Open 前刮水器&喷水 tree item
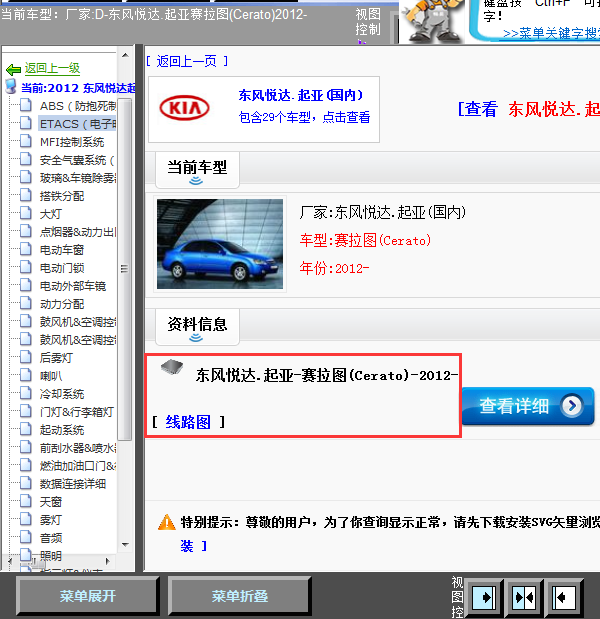Viewport: 600px width, 619px height. 78,448
